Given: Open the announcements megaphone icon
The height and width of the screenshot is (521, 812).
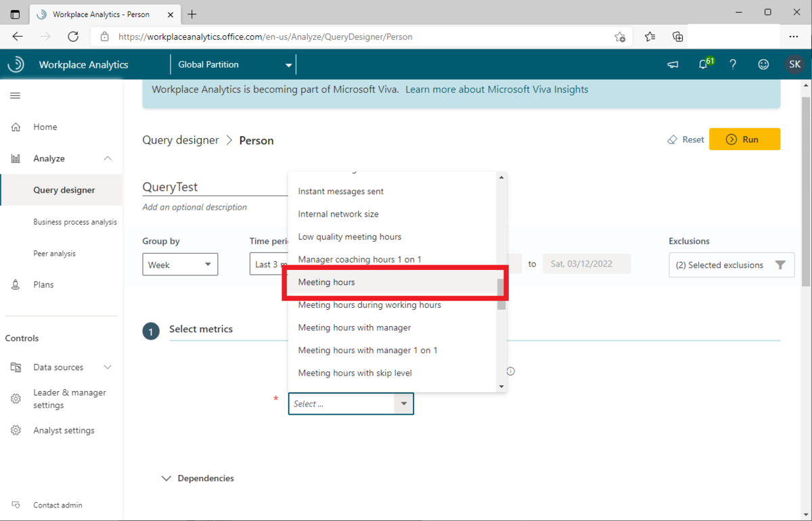Looking at the screenshot, I should pyautogui.click(x=673, y=64).
